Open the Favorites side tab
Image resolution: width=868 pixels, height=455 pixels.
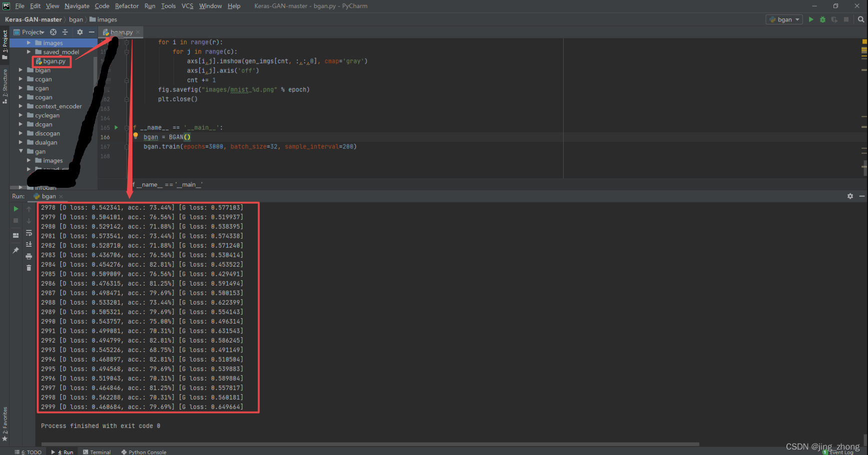[x=5, y=424]
